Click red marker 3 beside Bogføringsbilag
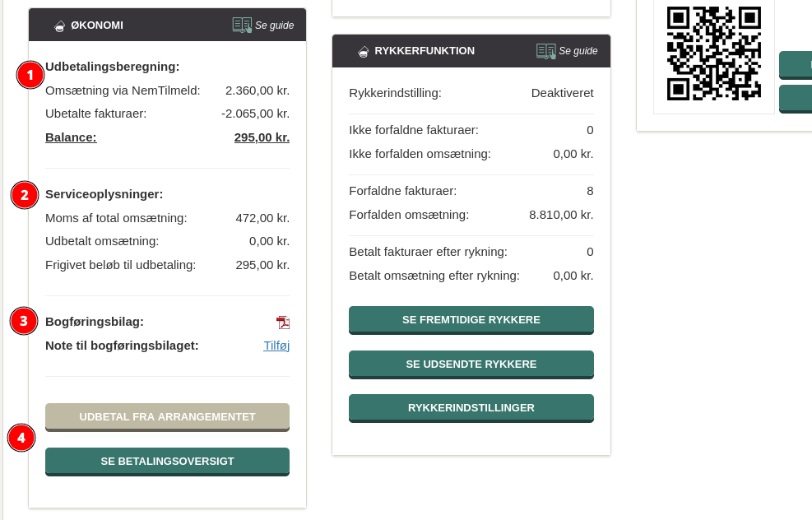812x520 pixels. pyautogui.click(x=24, y=321)
